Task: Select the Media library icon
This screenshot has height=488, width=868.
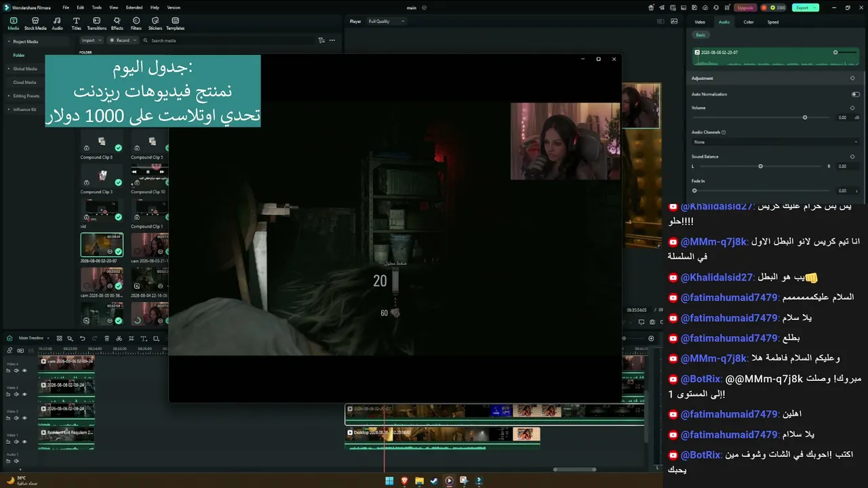Action: click(14, 24)
